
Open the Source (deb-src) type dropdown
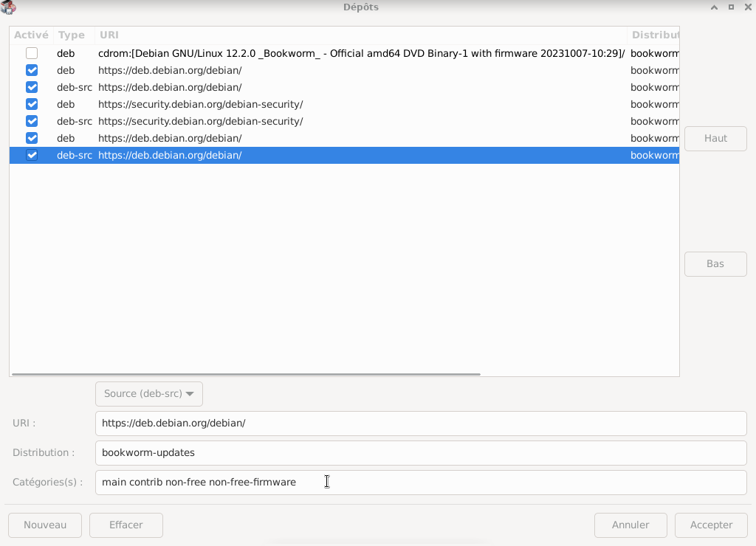149,394
